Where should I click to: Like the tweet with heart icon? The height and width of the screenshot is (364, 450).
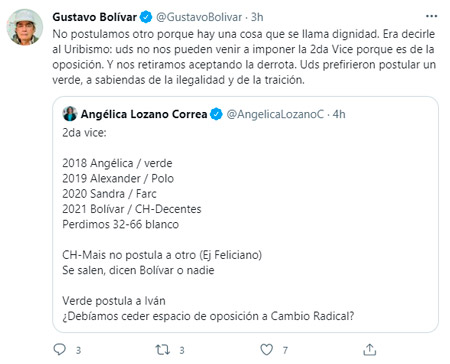pyautogui.click(x=267, y=350)
